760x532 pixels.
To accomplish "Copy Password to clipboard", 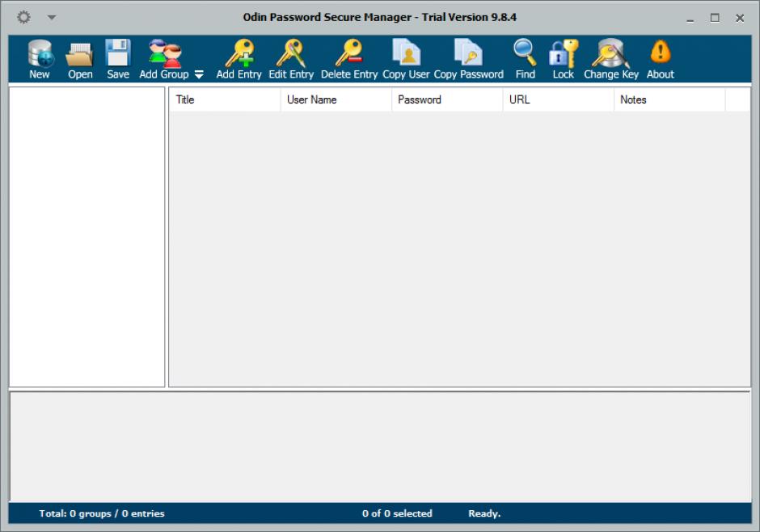I will point(468,60).
